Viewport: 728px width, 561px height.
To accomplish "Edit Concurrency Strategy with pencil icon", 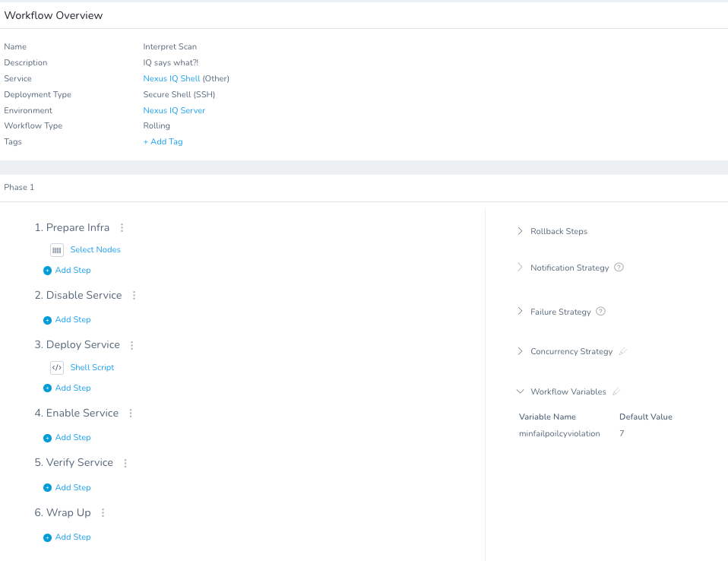I will pyautogui.click(x=623, y=351).
